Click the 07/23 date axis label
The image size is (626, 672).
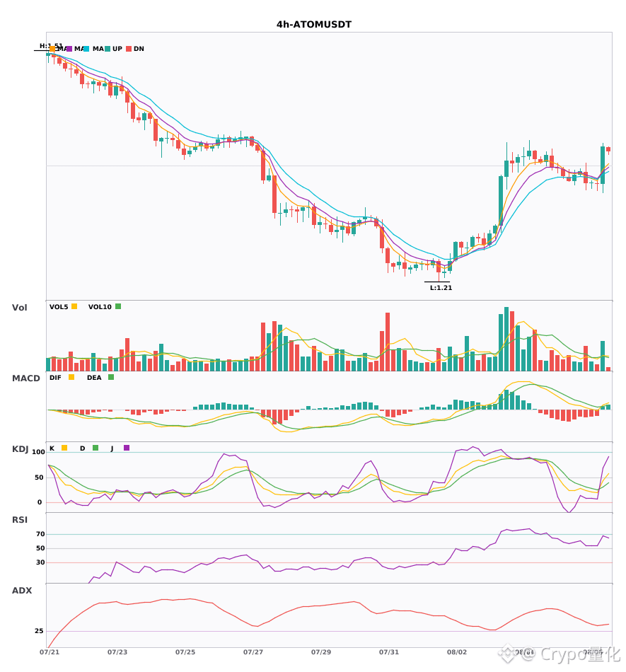pos(117,652)
